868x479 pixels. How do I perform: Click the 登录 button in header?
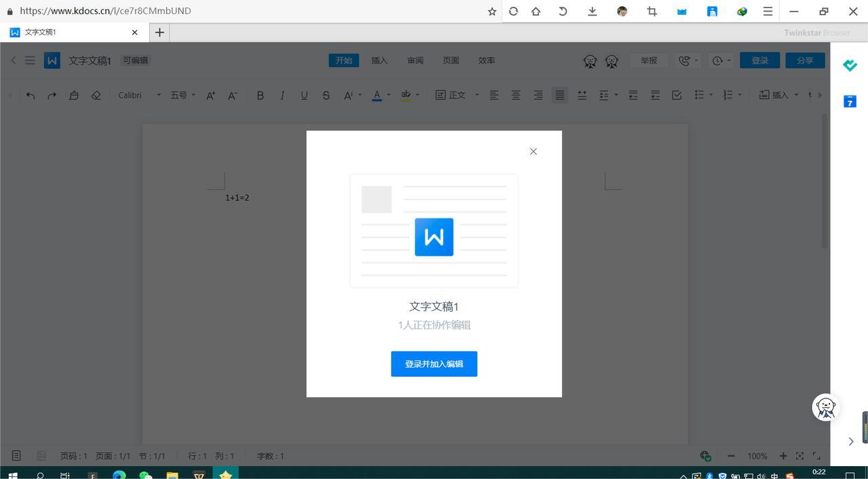759,60
